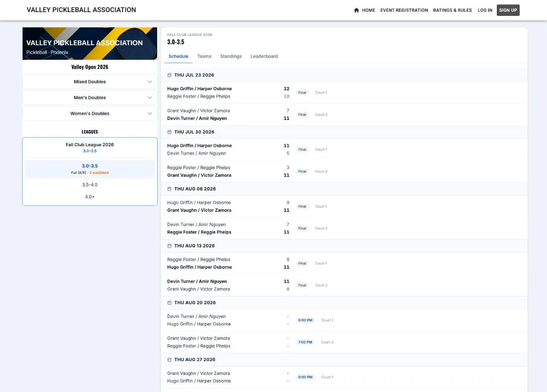Switch to the Teams tab
Image resolution: width=547 pixels, height=392 pixels.
[x=204, y=56]
